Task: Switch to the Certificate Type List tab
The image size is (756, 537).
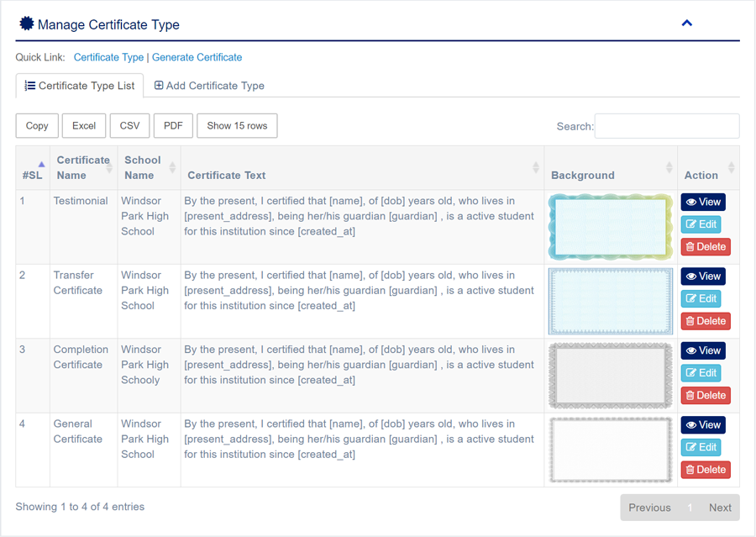Action: click(x=80, y=86)
